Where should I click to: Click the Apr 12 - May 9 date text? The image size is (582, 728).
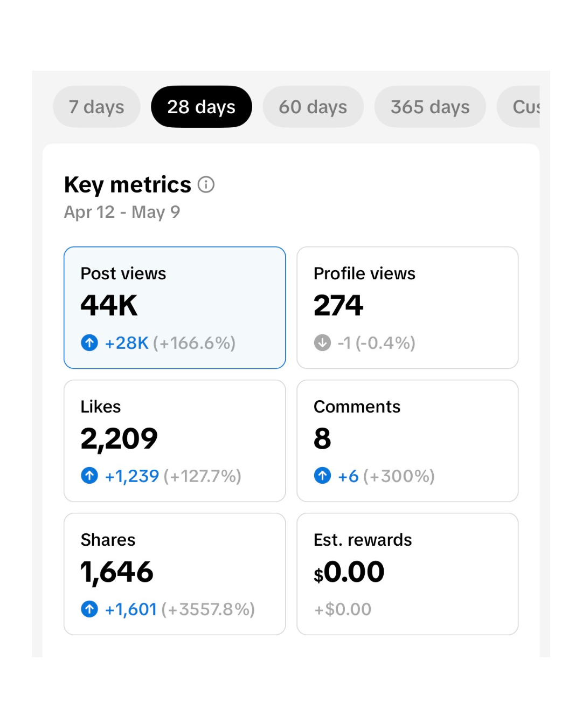pyautogui.click(x=122, y=212)
